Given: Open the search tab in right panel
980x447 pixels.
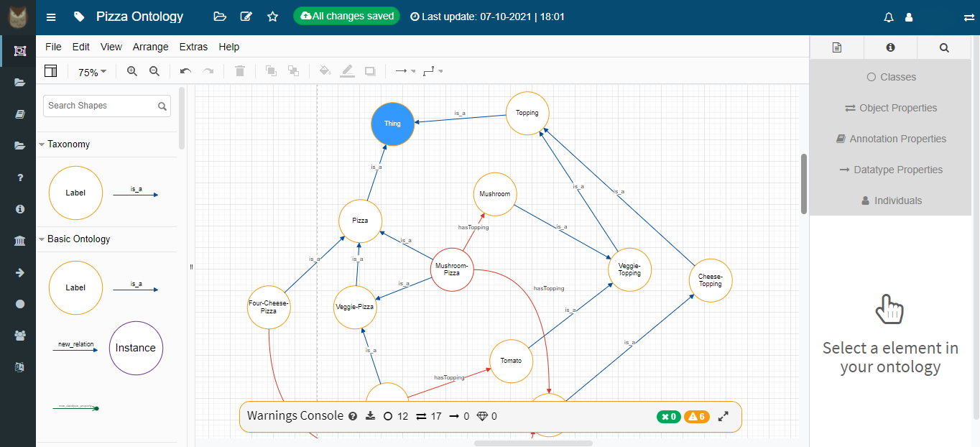Looking at the screenshot, I should (944, 47).
